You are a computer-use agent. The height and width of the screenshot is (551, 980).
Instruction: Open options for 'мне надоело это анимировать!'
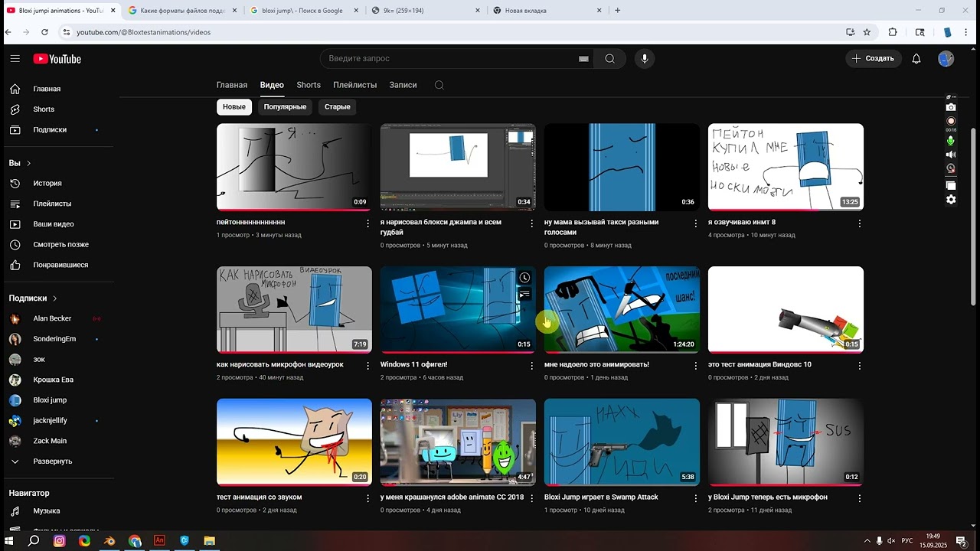pyautogui.click(x=696, y=366)
